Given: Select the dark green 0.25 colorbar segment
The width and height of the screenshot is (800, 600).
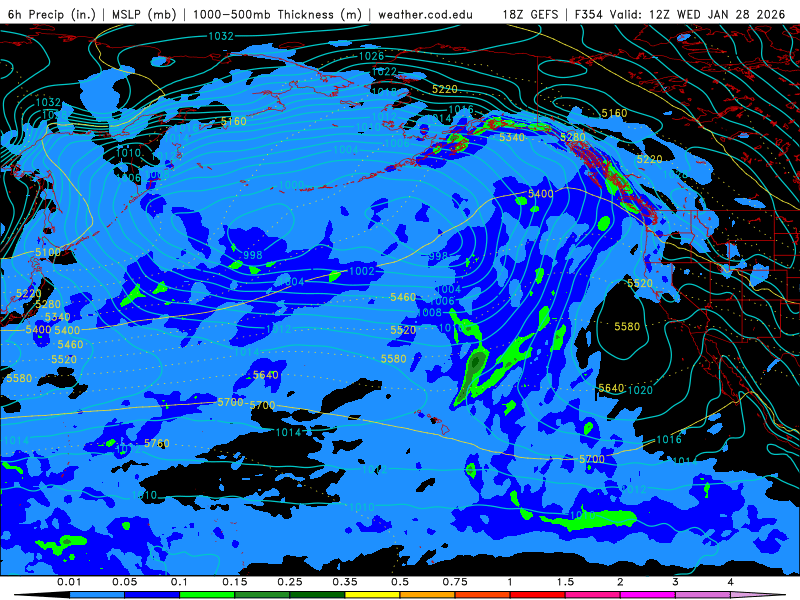Looking at the screenshot, I should pyautogui.click(x=317, y=595).
